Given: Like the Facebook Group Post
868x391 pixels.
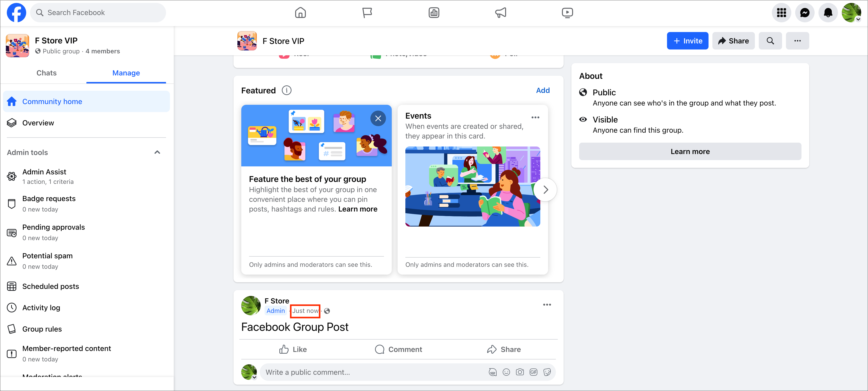Looking at the screenshot, I should [293, 349].
